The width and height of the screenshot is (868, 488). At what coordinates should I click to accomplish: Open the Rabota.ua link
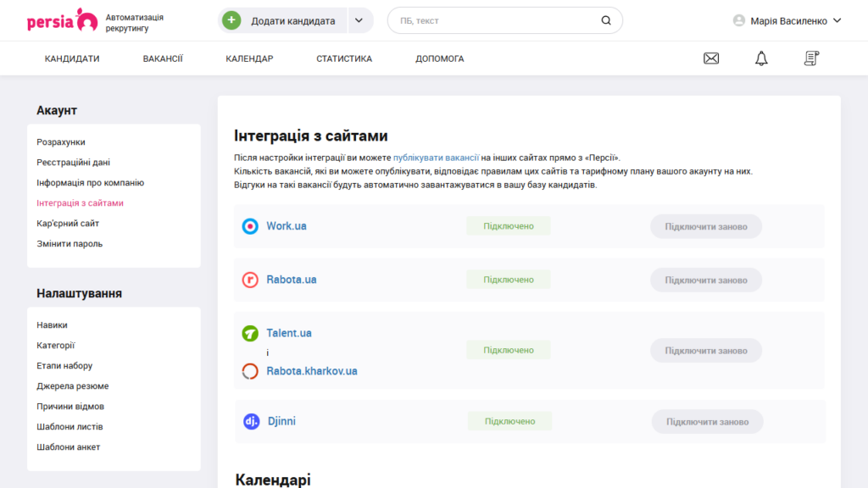pyautogui.click(x=292, y=280)
